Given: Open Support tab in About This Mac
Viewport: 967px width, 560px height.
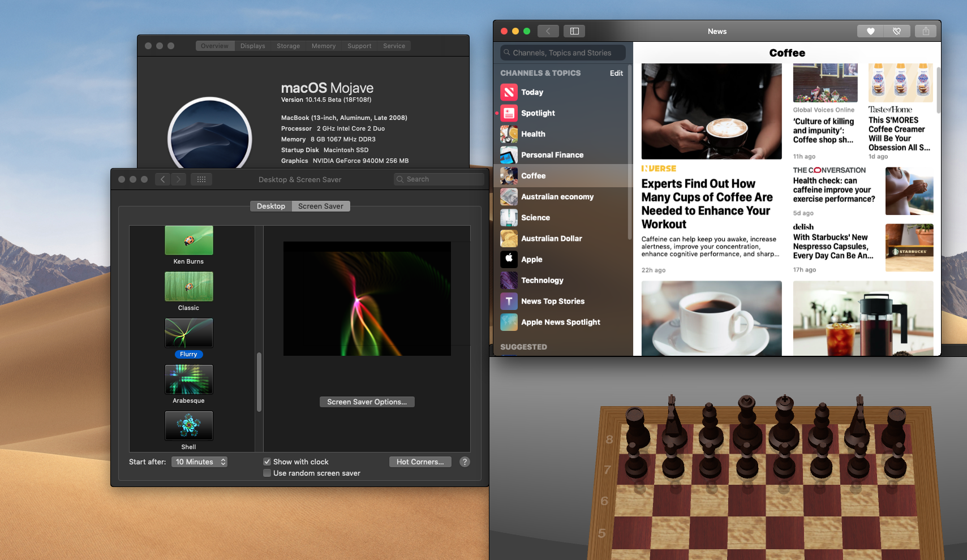Looking at the screenshot, I should click(x=359, y=46).
